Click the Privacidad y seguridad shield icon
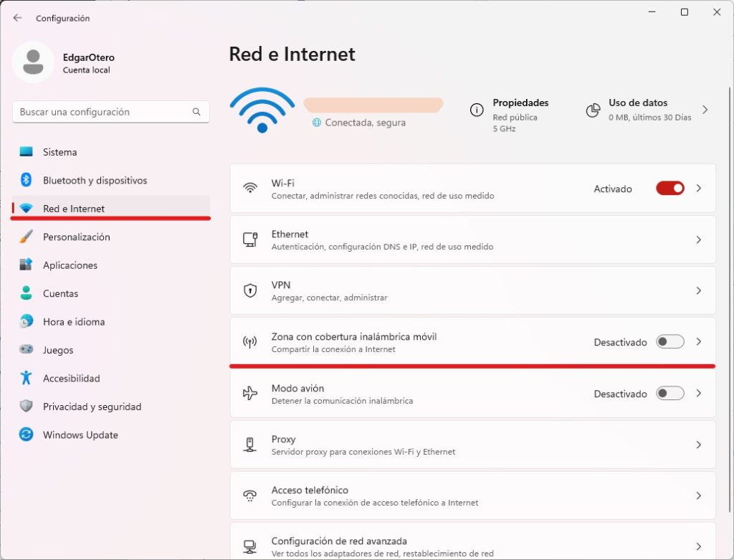This screenshot has height=560, width=734. pos(27,406)
